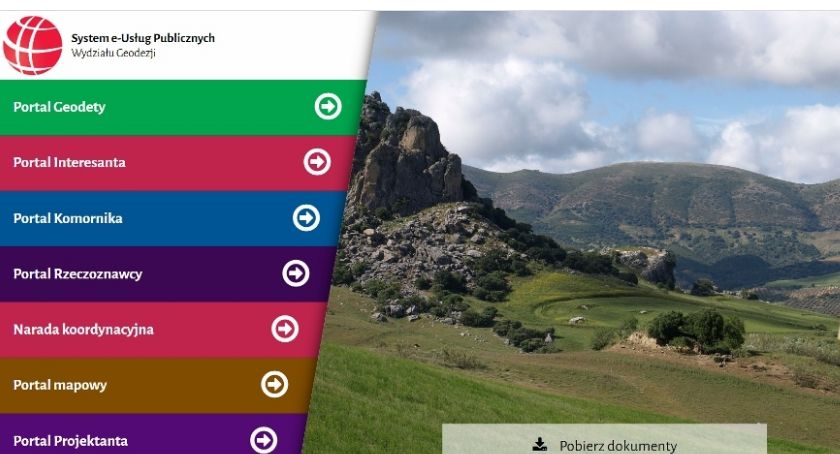
Task: Click the download icon beside Pobierz dokumenty
Action: tap(540, 444)
